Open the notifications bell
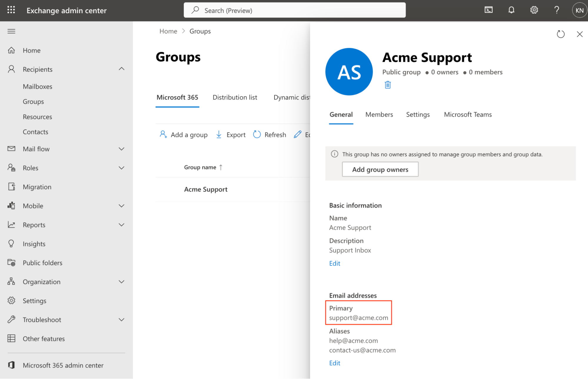Image resolution: width=588 pixels, height=379 pixels. coord(511,10)
